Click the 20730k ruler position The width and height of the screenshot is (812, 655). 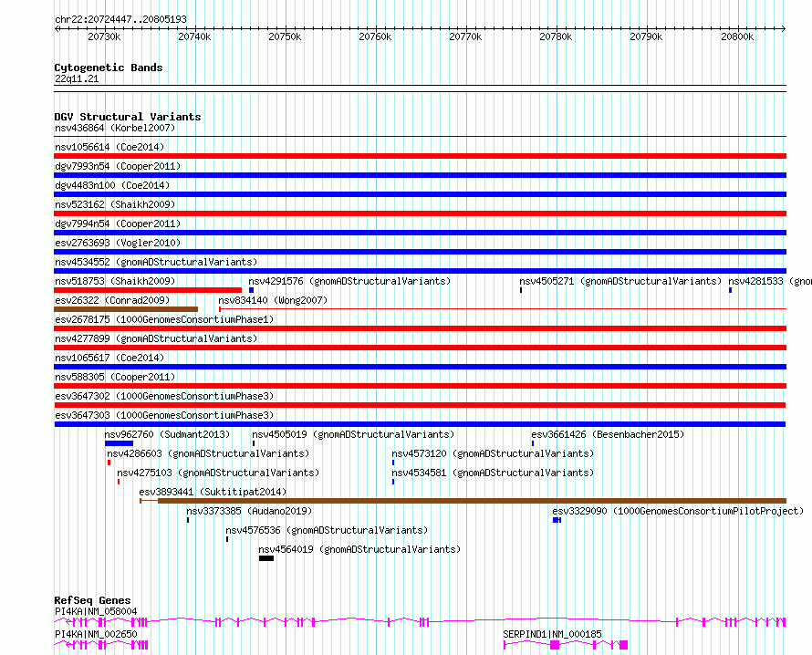pos(104,36)
